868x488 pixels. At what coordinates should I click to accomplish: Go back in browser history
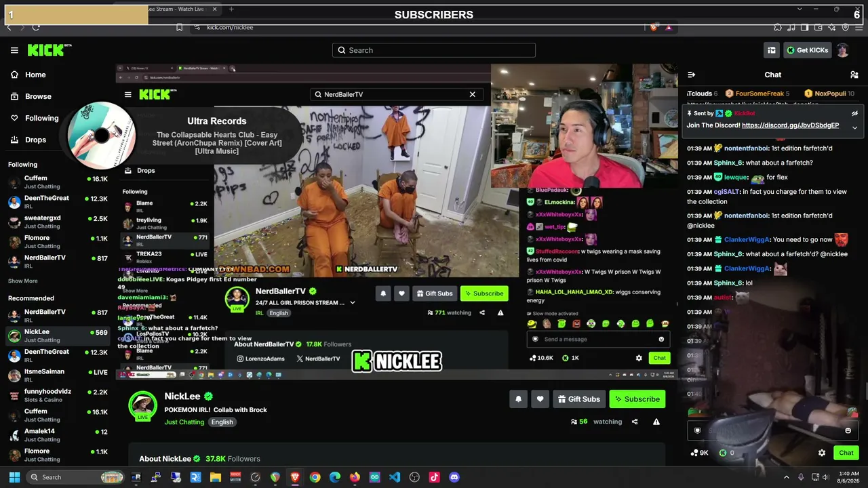click(x=9, y=27)
